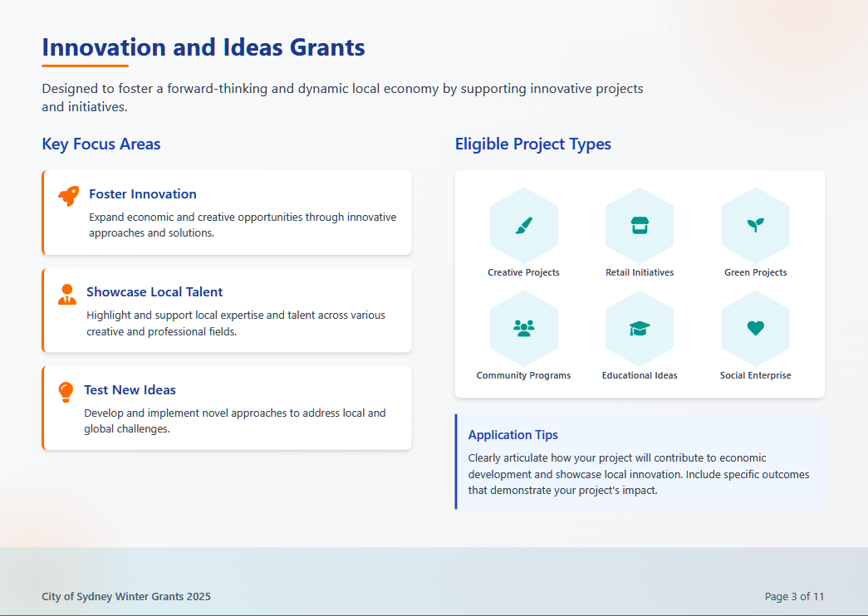Click the Innovation and Ideas Grants title
The image size is (868, 616).
pyautogui.click(x=204, y=47)
